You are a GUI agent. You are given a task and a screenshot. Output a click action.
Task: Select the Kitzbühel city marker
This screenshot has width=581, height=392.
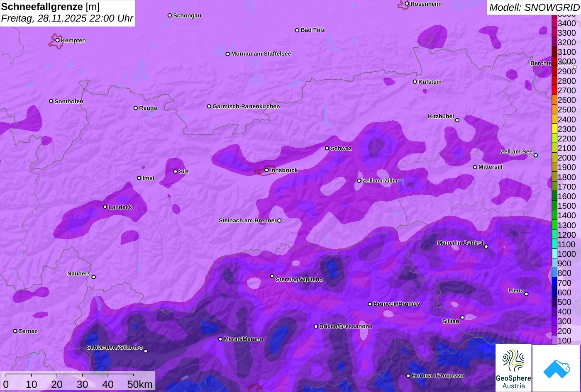pos(457,120)
